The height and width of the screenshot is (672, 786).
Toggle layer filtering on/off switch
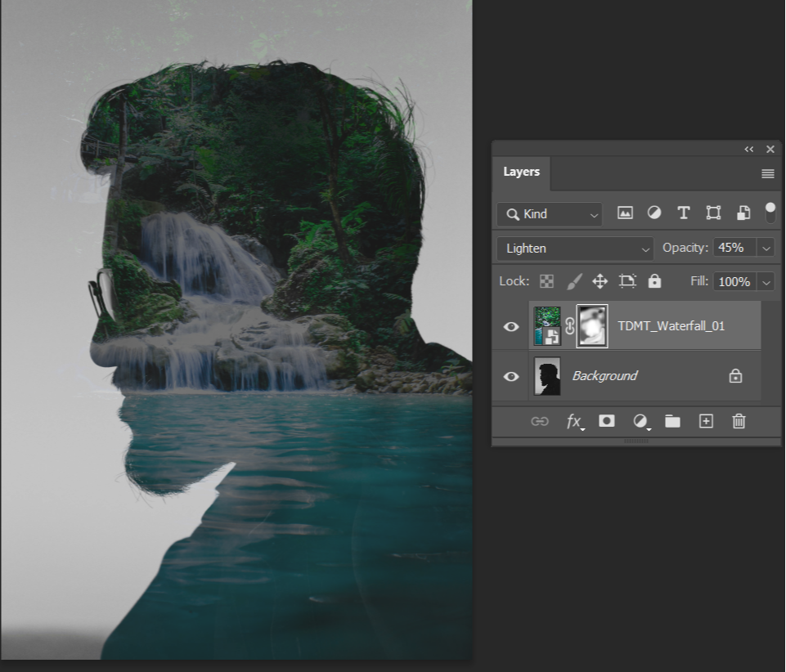(x=770, y=213)
